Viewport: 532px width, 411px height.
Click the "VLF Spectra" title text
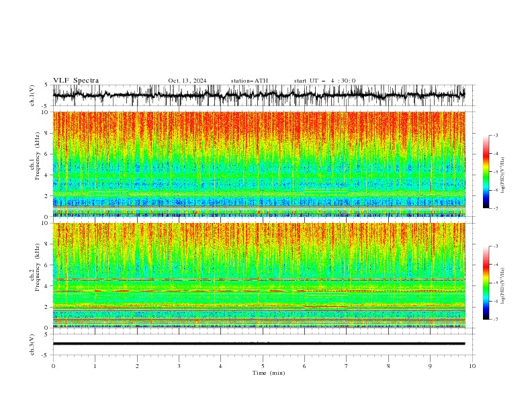pyautogui.click(x=76, y=81)
